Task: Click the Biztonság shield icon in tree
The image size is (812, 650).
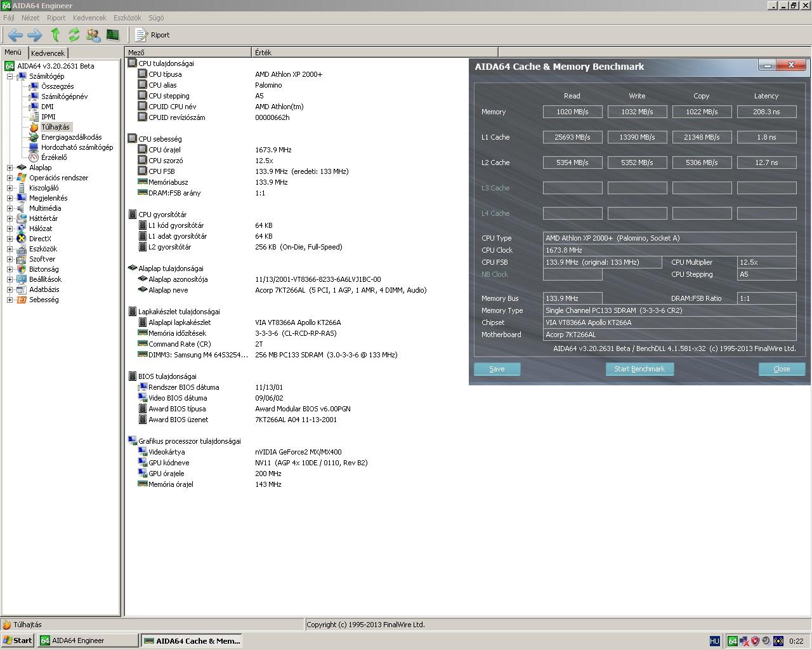Action: [x=22, y=269]
